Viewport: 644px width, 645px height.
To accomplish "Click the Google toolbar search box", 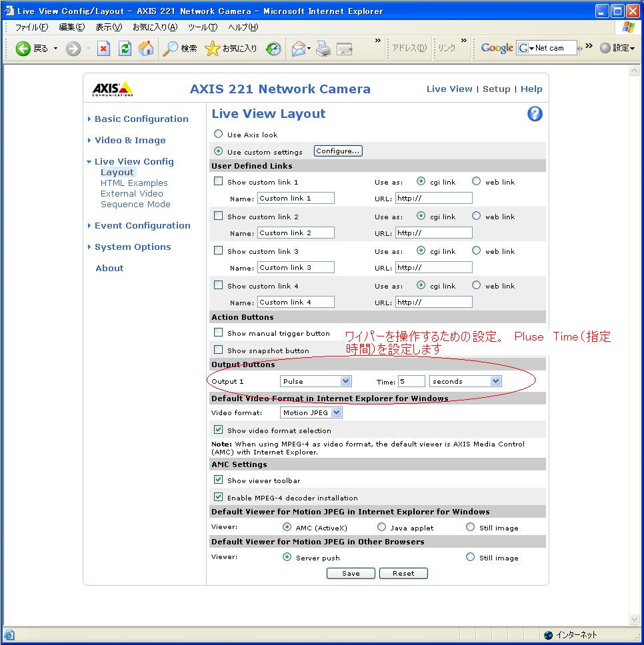I will point(547,48).
